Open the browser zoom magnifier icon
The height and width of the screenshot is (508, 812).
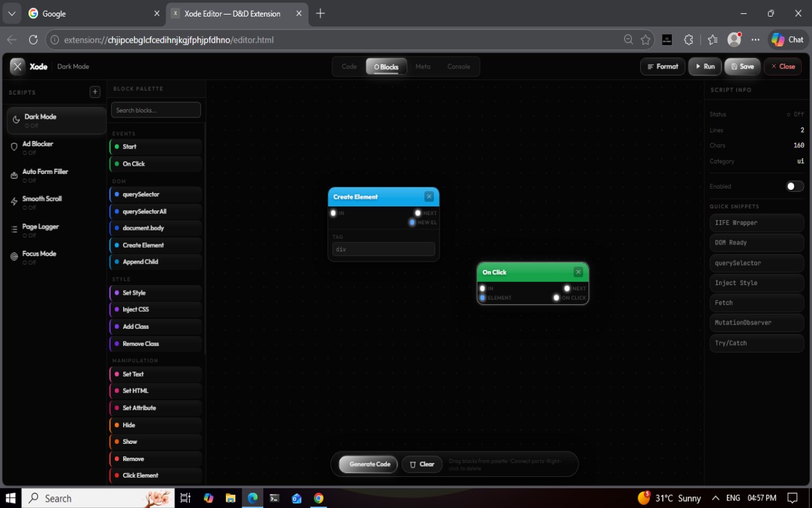[x=629, y=39]
